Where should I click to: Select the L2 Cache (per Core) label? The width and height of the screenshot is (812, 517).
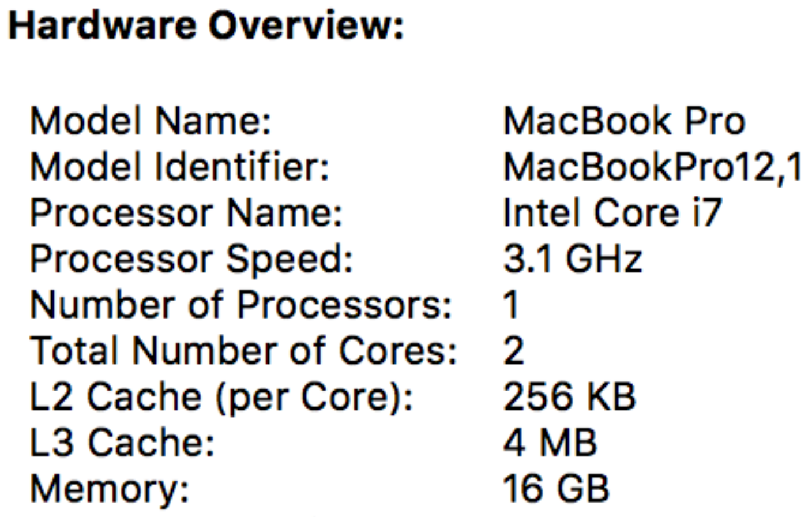point(221,397)
